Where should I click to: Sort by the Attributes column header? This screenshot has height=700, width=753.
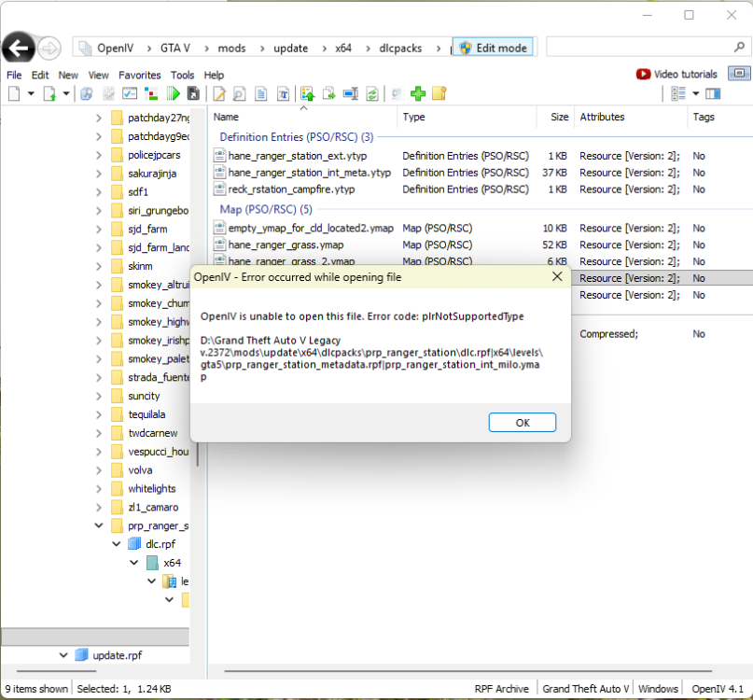click(631, 117)
